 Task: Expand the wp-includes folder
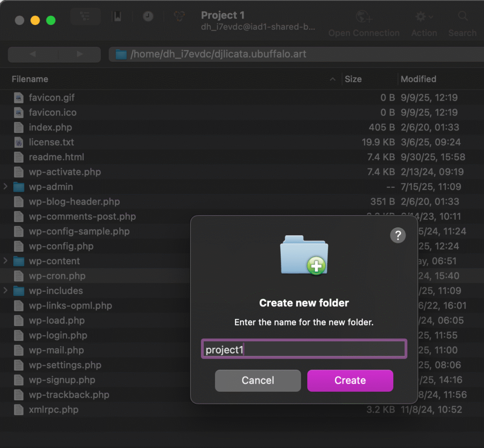6,291
